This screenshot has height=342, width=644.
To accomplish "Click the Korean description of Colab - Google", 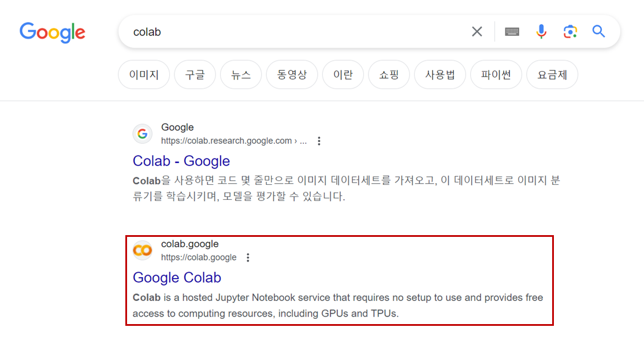I will pyautogui.click(x=346, y=188).
